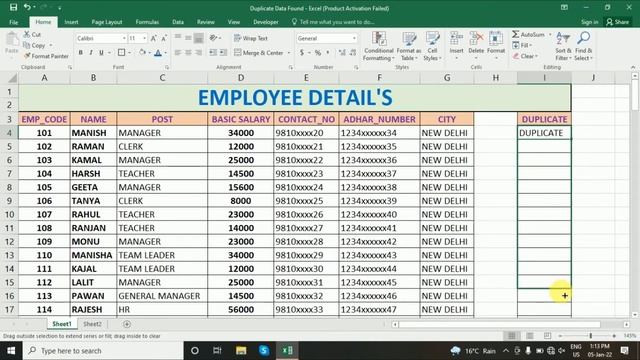Screen dimensions: 640x360
Task: Click the Windows Start button
Action: click(11, 351)
